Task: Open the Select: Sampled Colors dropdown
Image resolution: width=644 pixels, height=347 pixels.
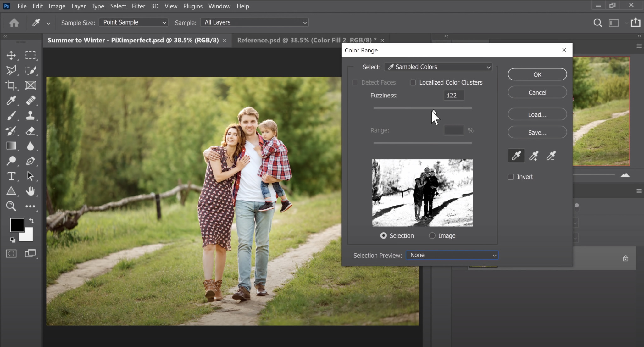Action: [438, 67]
